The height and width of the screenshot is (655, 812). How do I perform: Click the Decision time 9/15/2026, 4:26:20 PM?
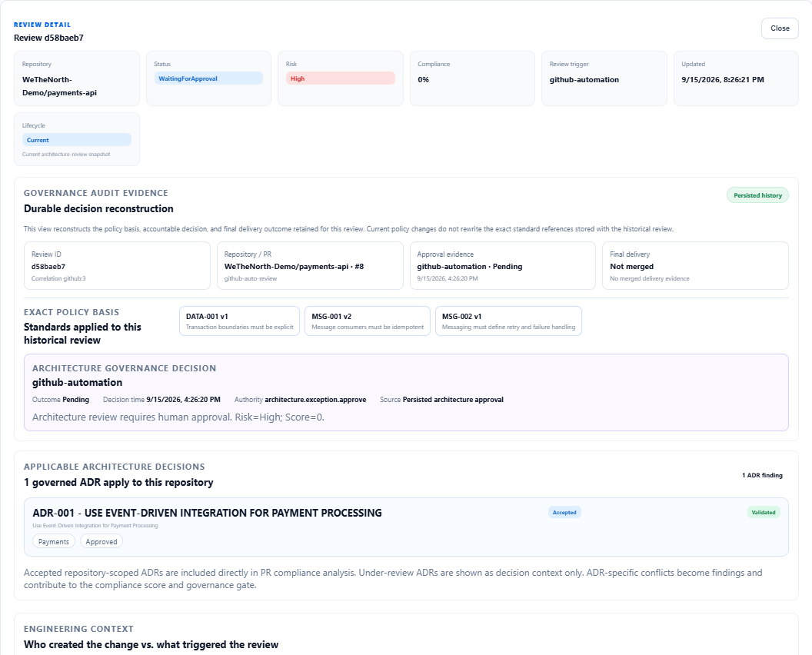coord(161,400)
